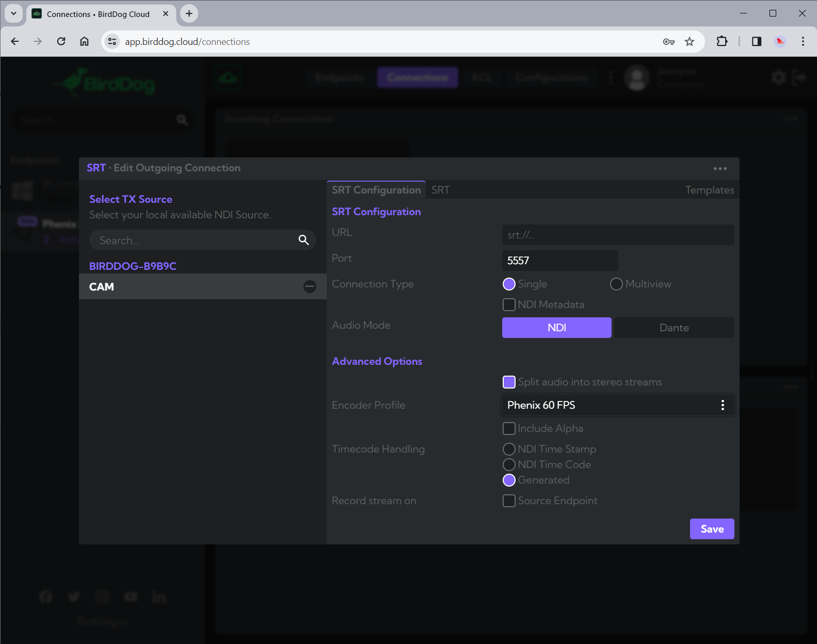Click the BIRDDOG-B9B9C device heading
This screenshot has height=644, width=817.
(133, 266)
